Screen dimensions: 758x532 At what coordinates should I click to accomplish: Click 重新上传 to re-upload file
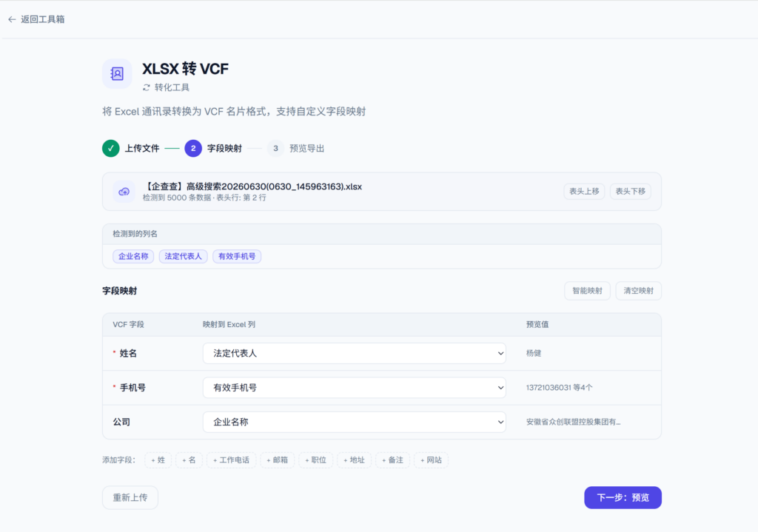[130, 498]
